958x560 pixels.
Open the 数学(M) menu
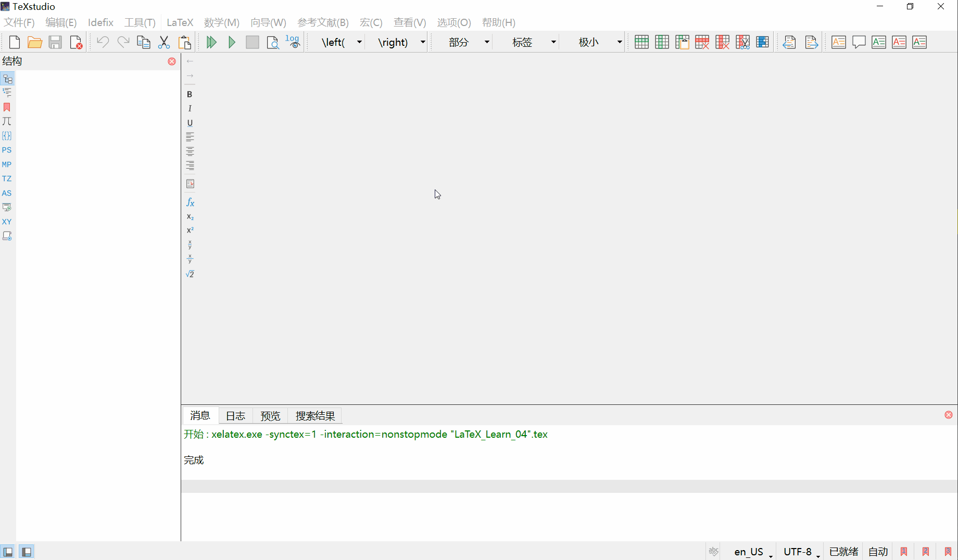(x=222, y=22)
